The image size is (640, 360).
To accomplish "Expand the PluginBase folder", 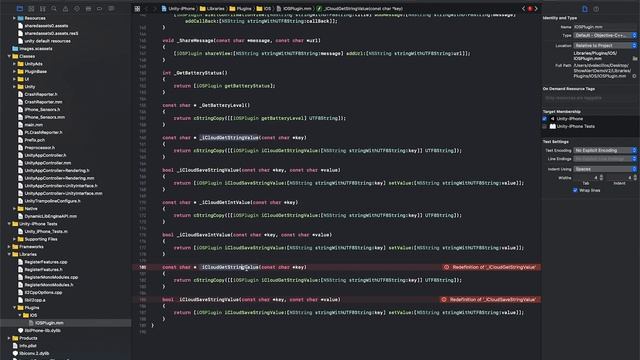I will coord(14,71).
